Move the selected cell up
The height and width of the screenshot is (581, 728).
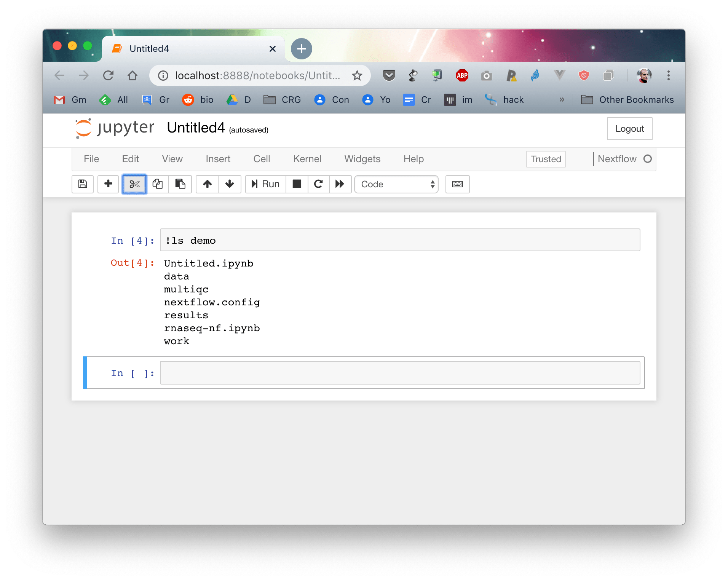point(207,184)
